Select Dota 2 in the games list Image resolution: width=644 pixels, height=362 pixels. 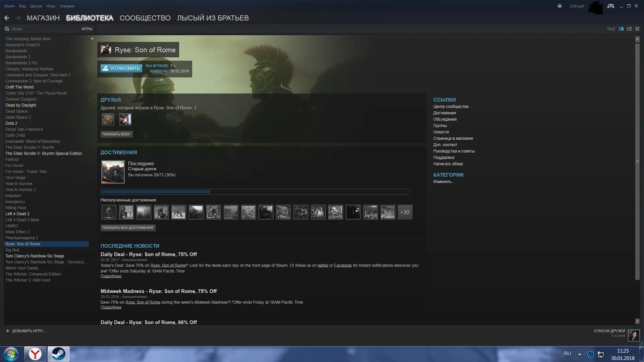pyautogui.click(x=11, y=123)
